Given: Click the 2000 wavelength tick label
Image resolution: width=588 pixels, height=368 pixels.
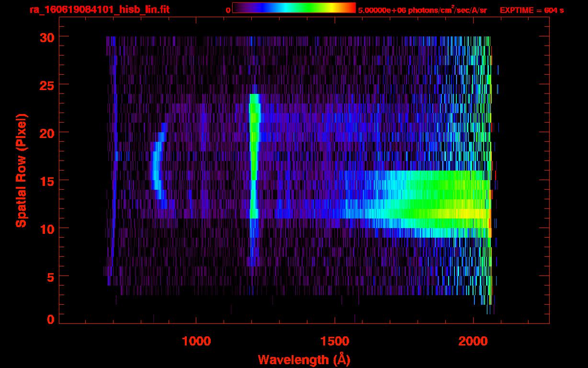Looking at the screenshot, I should [x=473, y=341].
